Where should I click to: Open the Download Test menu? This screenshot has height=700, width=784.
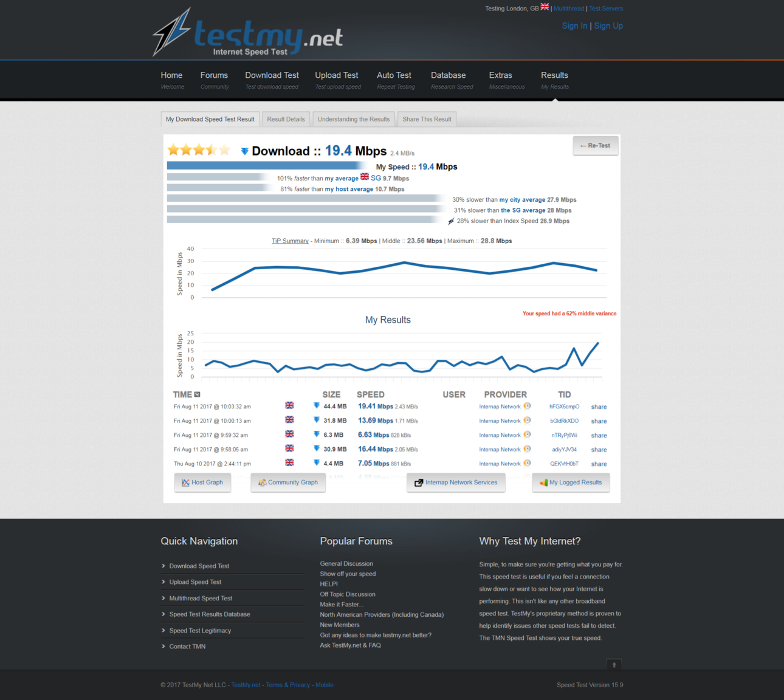tap(272, 80)
